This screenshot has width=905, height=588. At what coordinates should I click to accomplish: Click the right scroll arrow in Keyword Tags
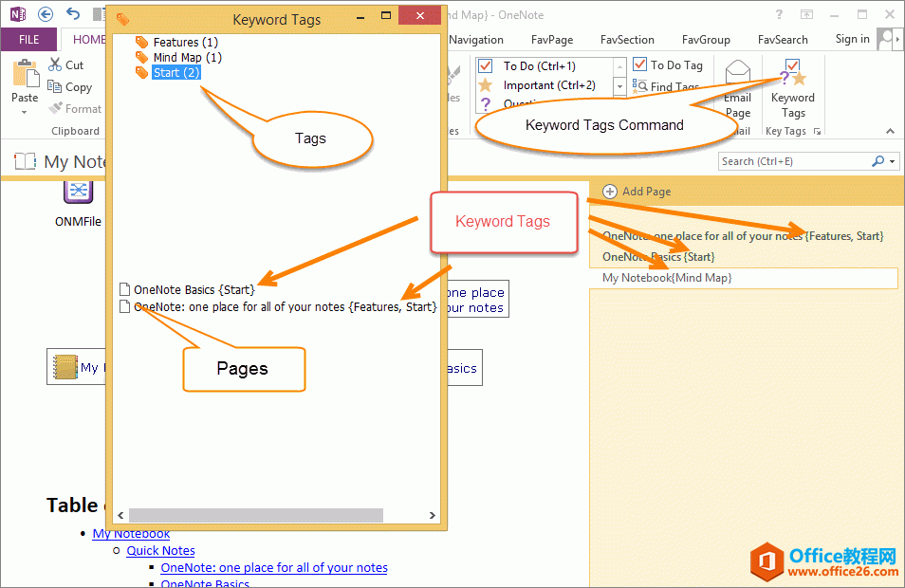point(433,515)
